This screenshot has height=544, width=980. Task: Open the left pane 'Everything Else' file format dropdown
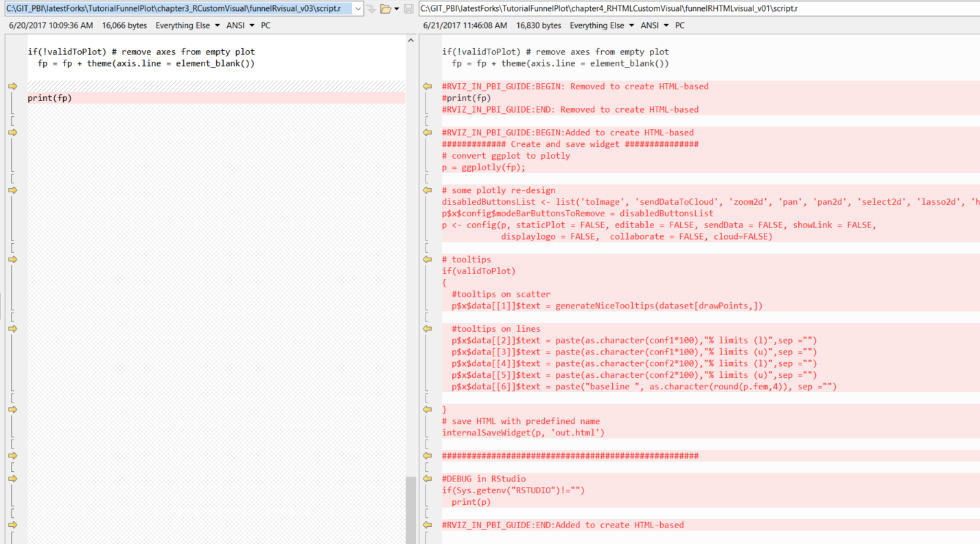[x=187, y=25]
